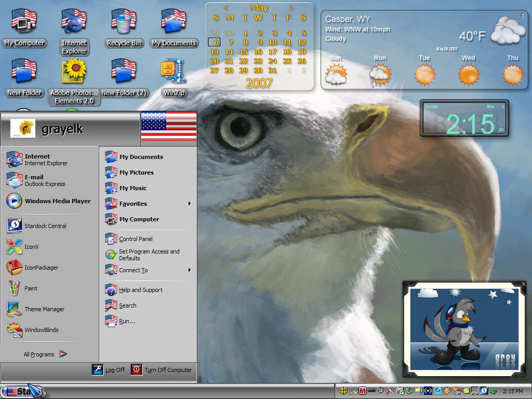Select the Recycle Bin desktop icon
Image resolution: width=532 pixels, height=399 pixels.
[124, 28]
